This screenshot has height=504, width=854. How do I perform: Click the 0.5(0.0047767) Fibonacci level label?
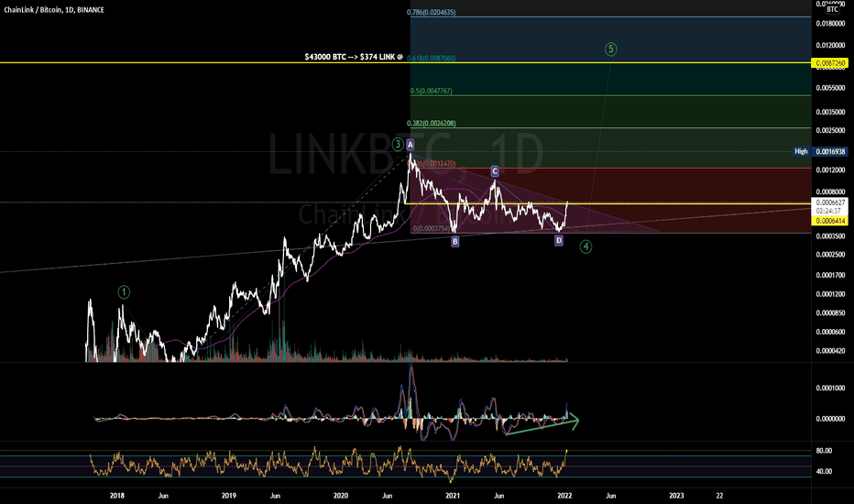point(432,91)
